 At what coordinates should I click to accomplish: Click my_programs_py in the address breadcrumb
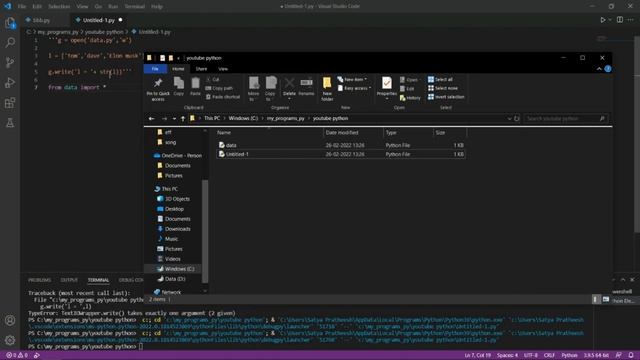pyautogui.click(x=286, y=118)
